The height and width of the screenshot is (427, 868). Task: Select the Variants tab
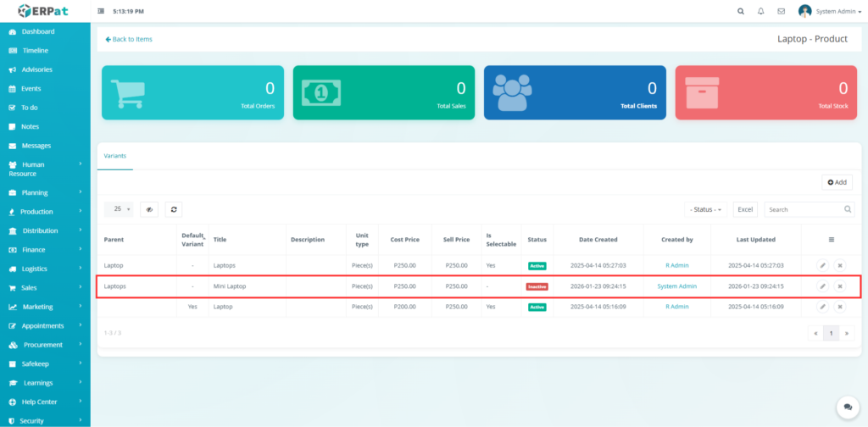114,156
